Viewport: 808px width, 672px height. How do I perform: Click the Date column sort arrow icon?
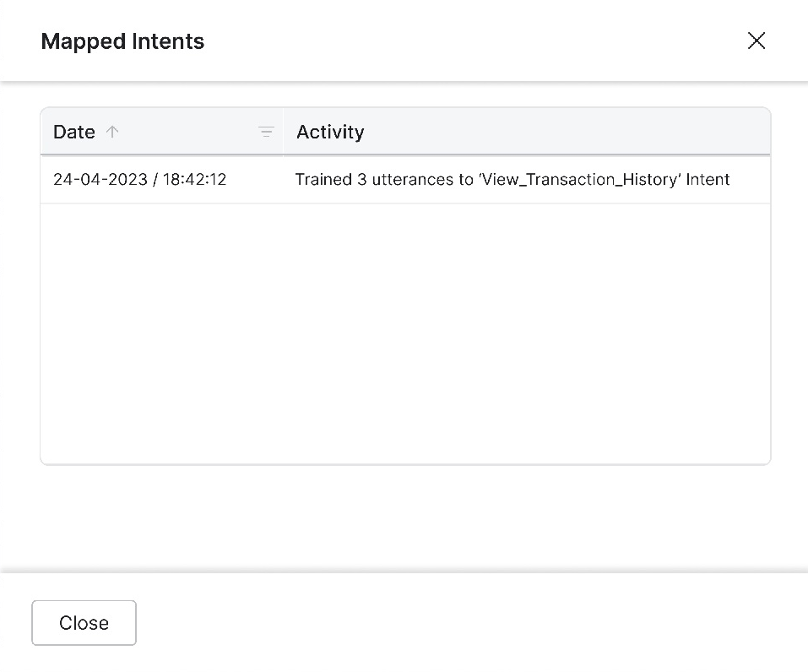coord(112,132)
